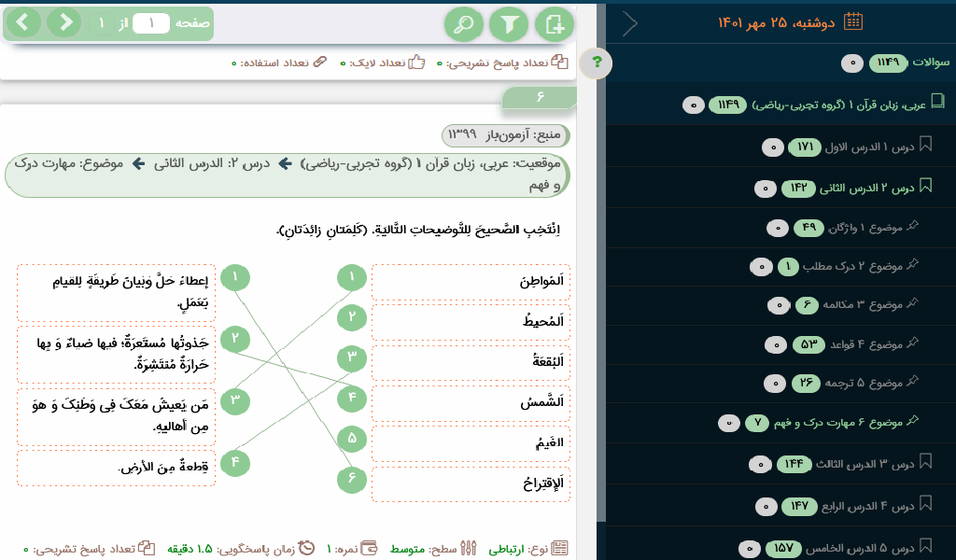Click موضوع: مهارت درک و فهم in the breadcrumb
This screenshot has width=956, height=560.
coord(287,175)
